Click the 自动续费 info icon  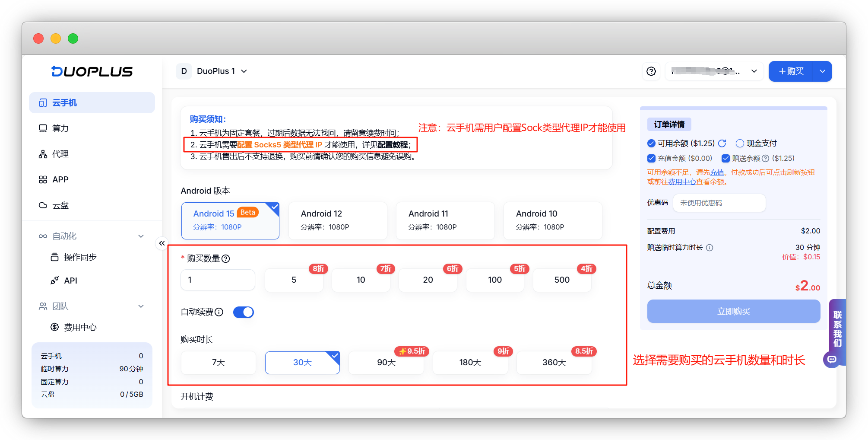[x=219, y=312]
